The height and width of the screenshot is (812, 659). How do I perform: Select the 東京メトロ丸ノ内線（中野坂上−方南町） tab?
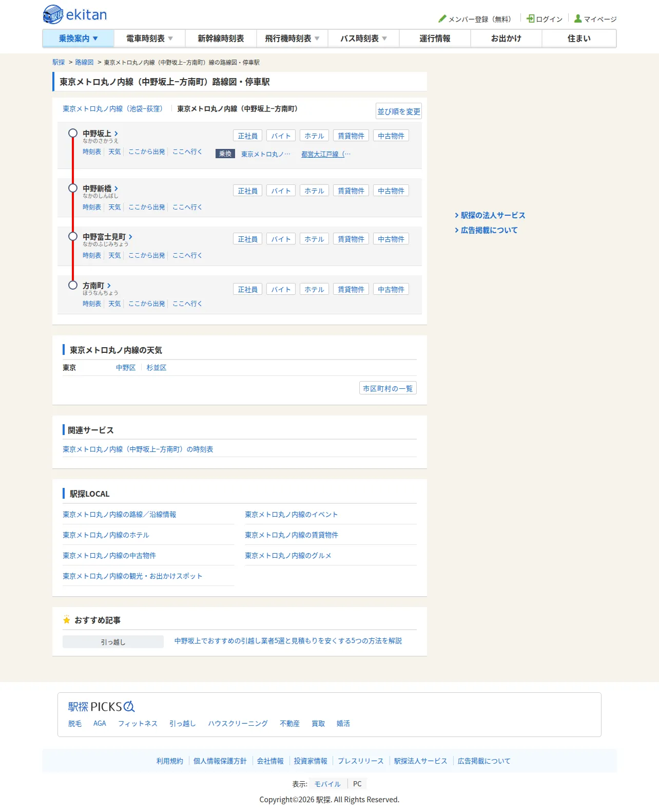click(x=238, y=109)
